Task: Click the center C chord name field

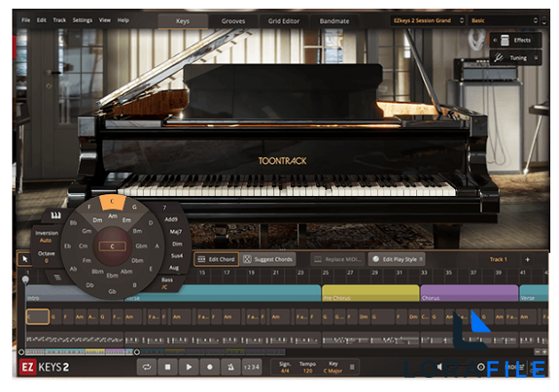Action: (113, 247)
